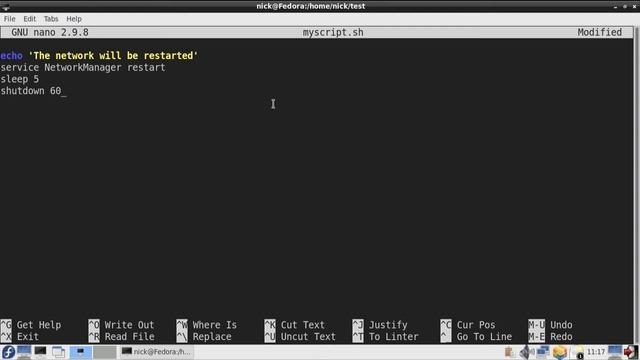Viewport: 640px width, 360px height.
Task: Click the show desktop windows icon
Action: coord(58,352)
